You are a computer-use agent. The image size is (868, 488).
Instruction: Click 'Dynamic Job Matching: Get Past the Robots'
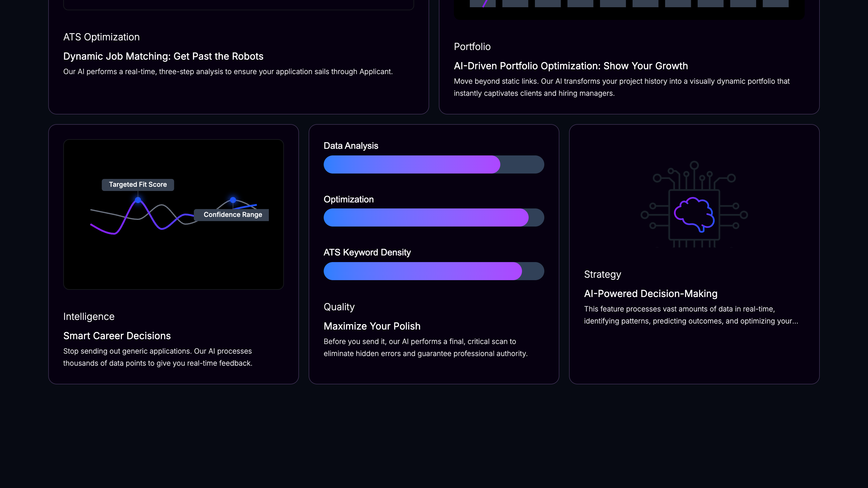click(x=163, y=56)
